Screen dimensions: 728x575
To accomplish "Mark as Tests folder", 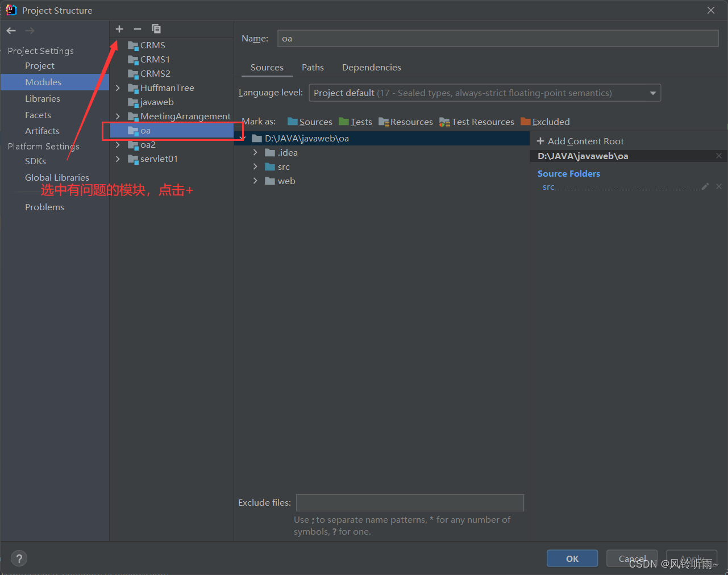I will (x=355, y=122).
